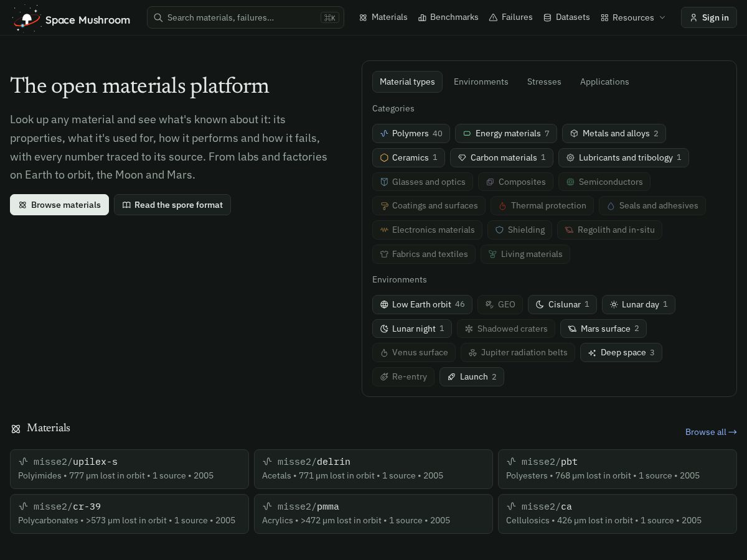Click the Space Mushroom logo icon
Viewport: 747px width, 560px height.
26,18
